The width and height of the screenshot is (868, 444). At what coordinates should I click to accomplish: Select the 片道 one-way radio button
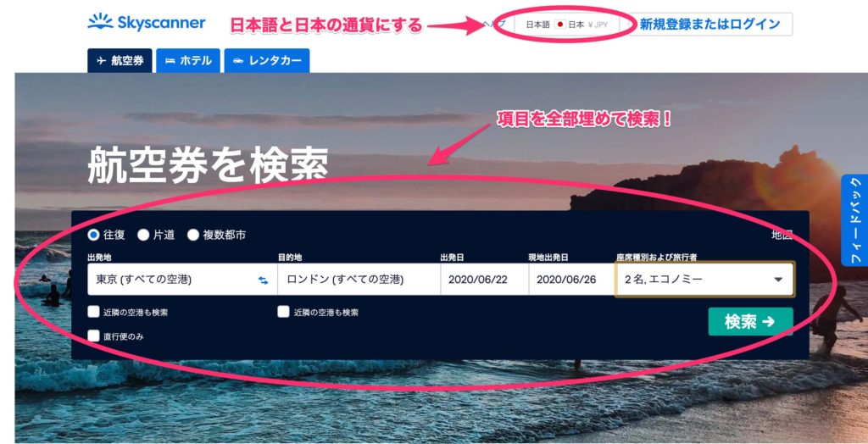(x=143, y=235)
